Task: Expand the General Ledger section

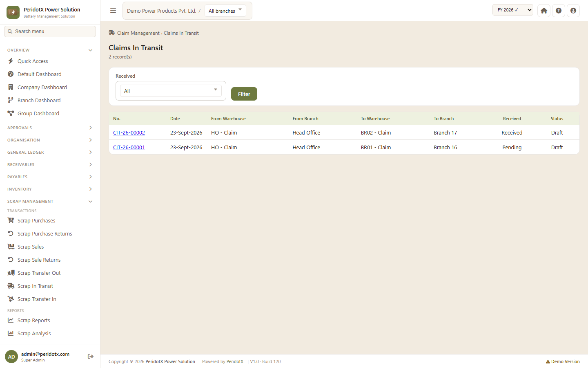Action: 50,153
